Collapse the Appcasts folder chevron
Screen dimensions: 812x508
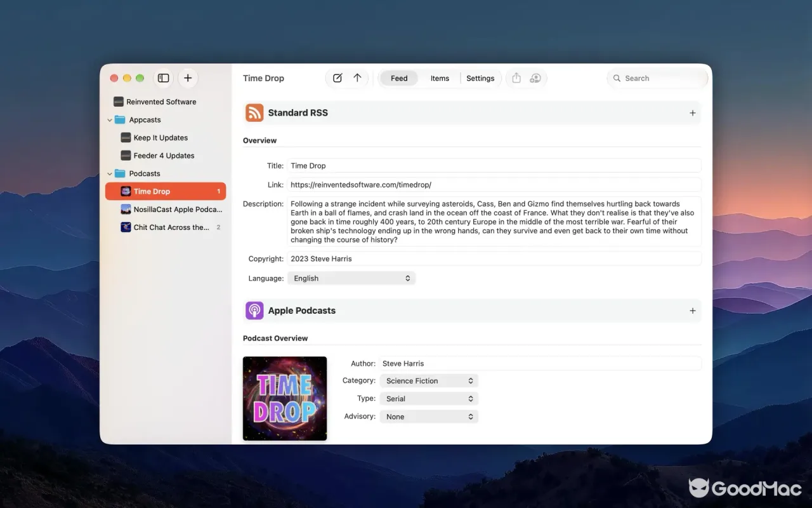(109, 120)
